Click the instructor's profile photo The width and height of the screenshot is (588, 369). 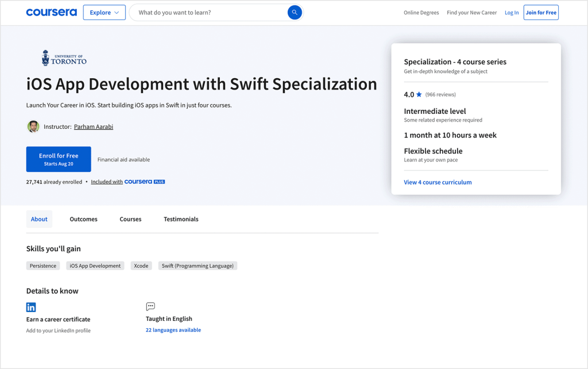click(33, 126)
